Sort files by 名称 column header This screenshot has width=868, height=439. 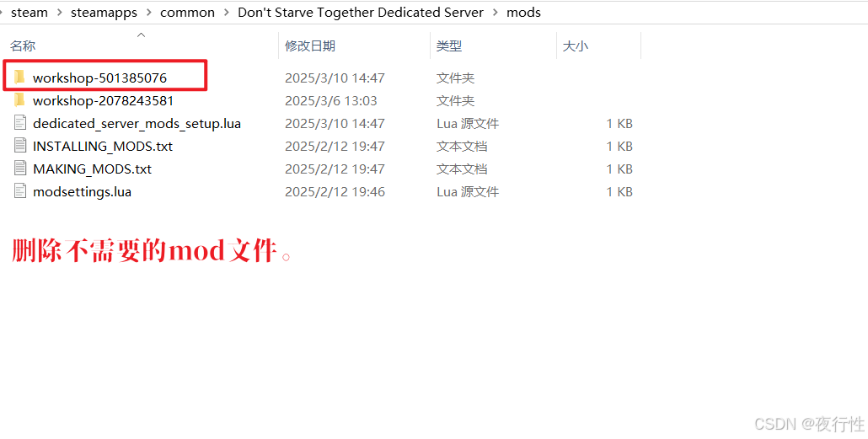(x=23, y=46)
